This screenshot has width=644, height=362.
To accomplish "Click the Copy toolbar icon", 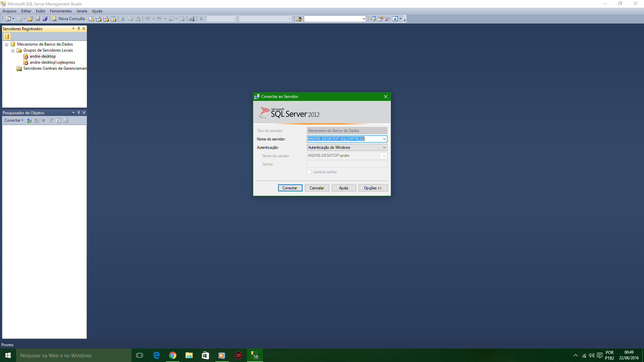I will (130, 19).
